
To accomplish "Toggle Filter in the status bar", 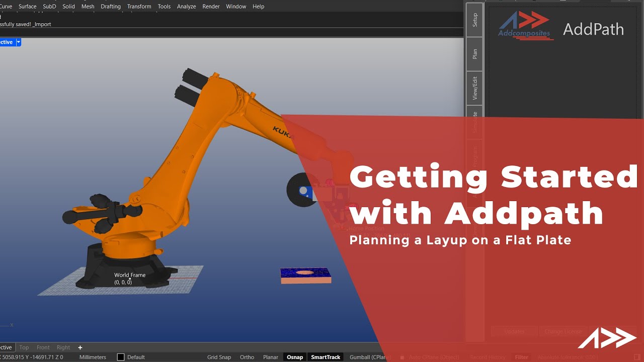I will [521, 357].
